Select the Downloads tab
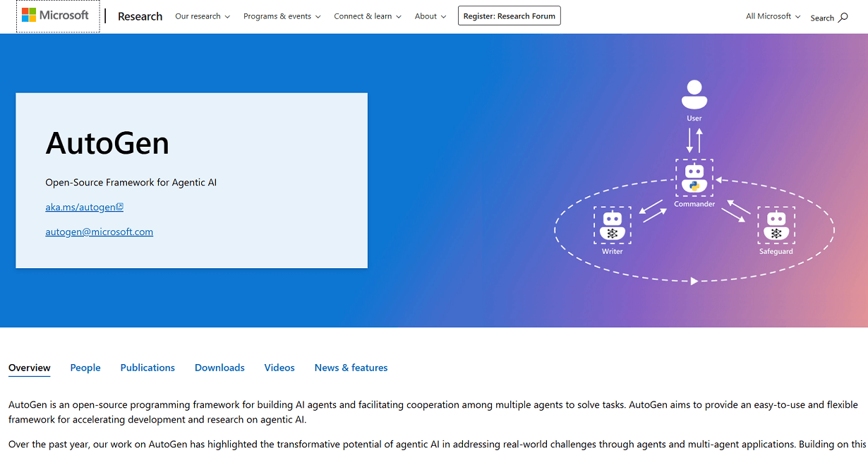Screen dimensions: 868x453 pyautogui.click(x=219, y=368)
